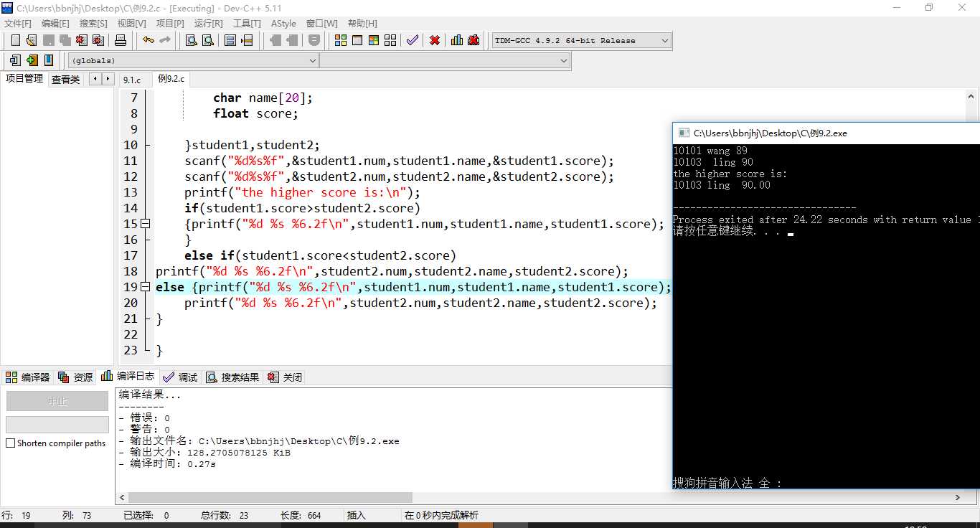Select the 例9.2.c editor tab
Viewport: 980px width, 528px height.
coord(171,79)
